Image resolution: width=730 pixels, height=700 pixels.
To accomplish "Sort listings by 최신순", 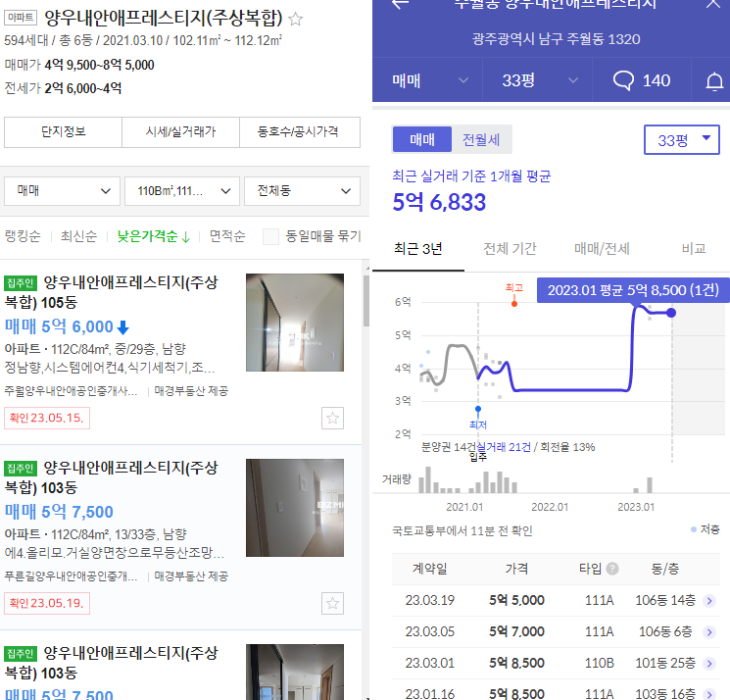I will pyautogui.click(x=78, y=236).
